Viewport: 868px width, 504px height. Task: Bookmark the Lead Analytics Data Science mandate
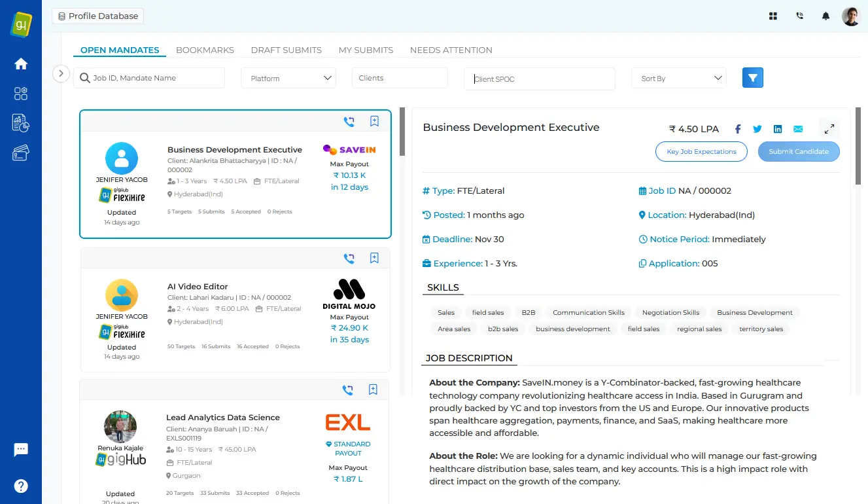pyautogui.click(x=373, y=389)
